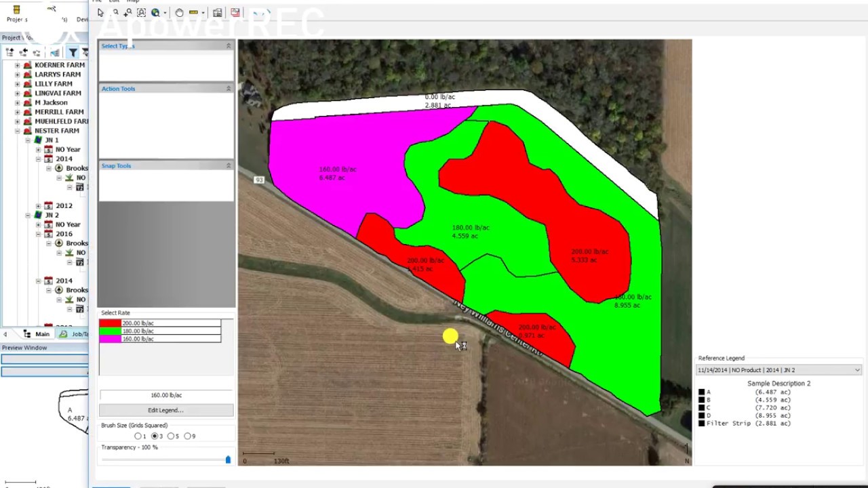The image size is (868, 488).
Task: Click the globe map search icon
Action: [155, 12]
